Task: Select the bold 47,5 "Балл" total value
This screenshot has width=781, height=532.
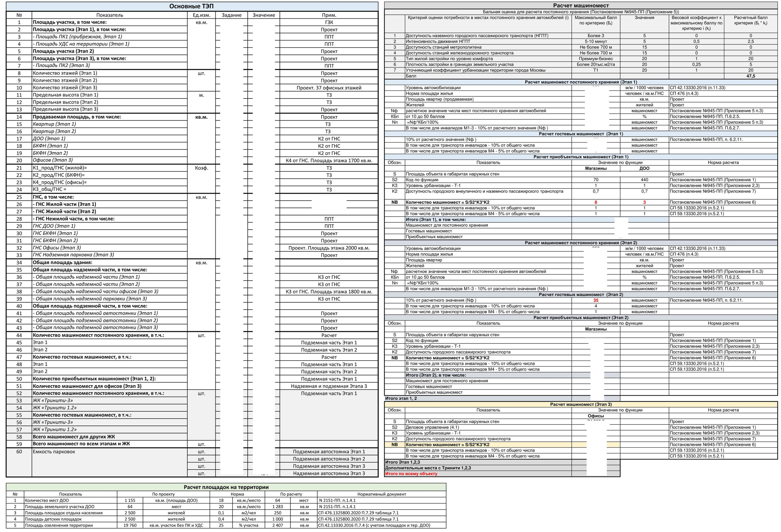Action: [x=750, y=76]
